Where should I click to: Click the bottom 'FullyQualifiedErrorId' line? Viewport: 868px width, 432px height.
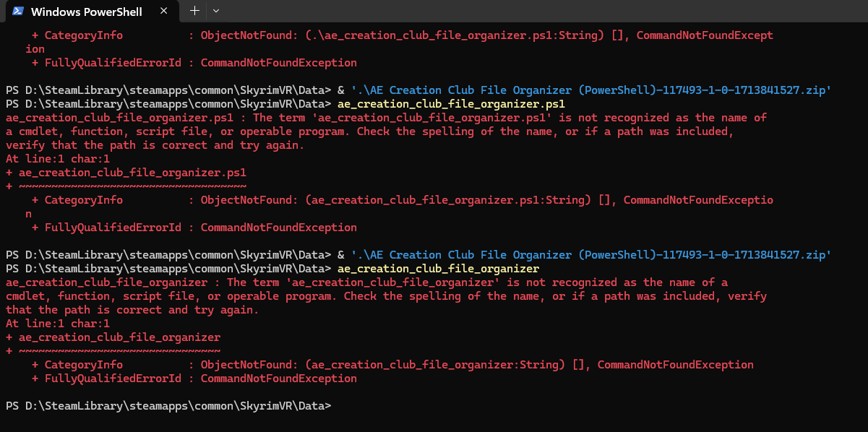coord(194,379)
